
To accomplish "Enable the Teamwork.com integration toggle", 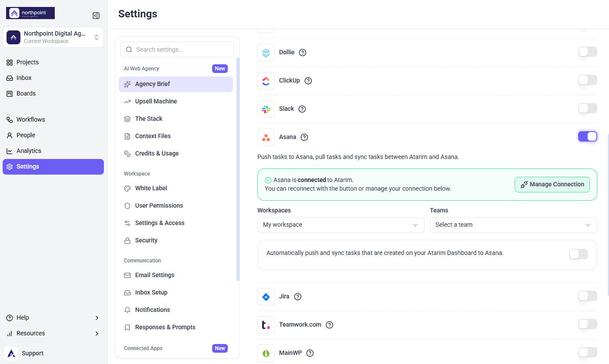I will point(588,324).
